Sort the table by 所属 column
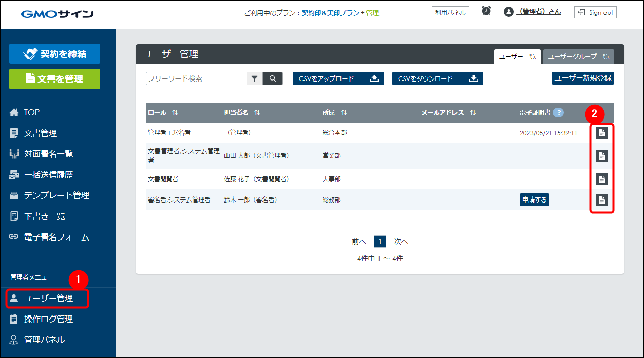This screenshot has height=358, width=644. pyautogui.click(x=344, y=113)
